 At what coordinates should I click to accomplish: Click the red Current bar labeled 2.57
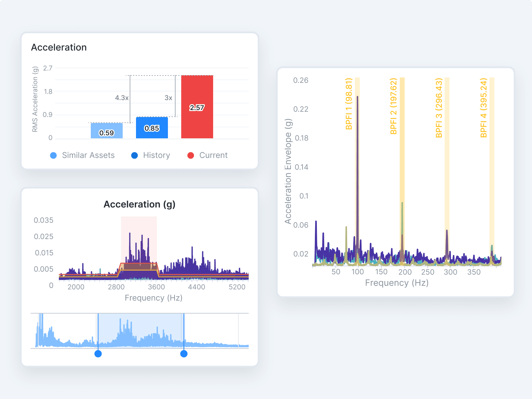point(197,106)
